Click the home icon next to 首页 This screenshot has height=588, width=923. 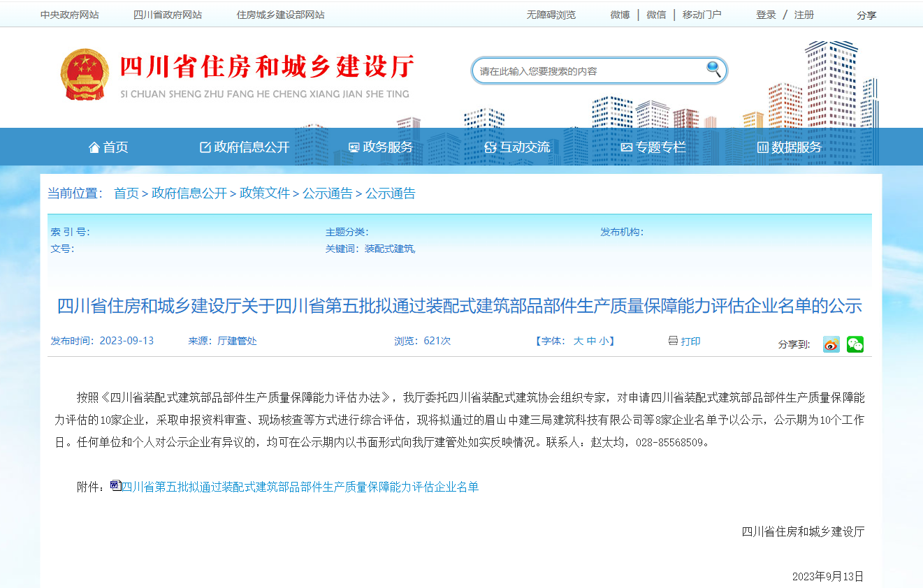pos(94,147)
